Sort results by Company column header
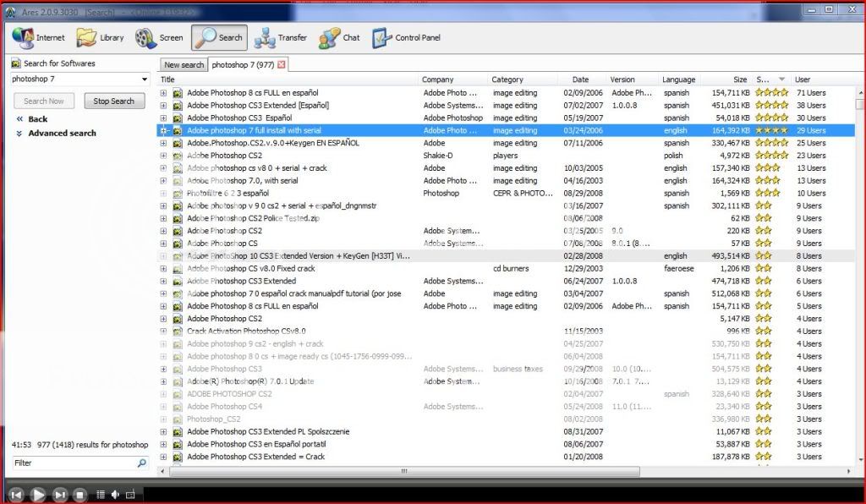 tap(453, 79)
